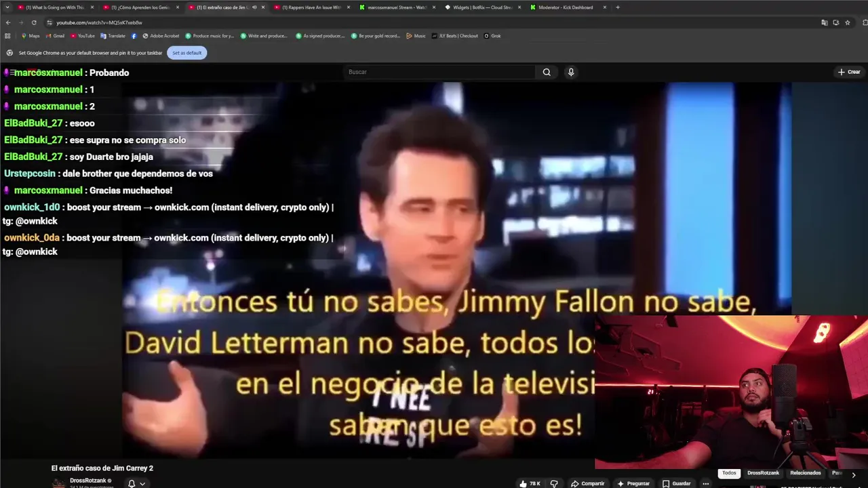
Task: Open Produce music for y... bookmark
Action: click(x=210, y=36)
